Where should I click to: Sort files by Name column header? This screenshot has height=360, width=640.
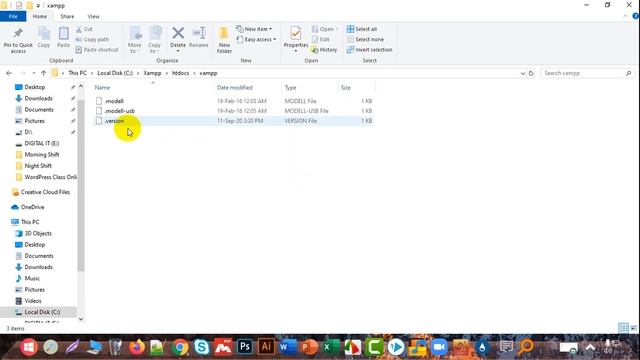[x=102, y=88]
